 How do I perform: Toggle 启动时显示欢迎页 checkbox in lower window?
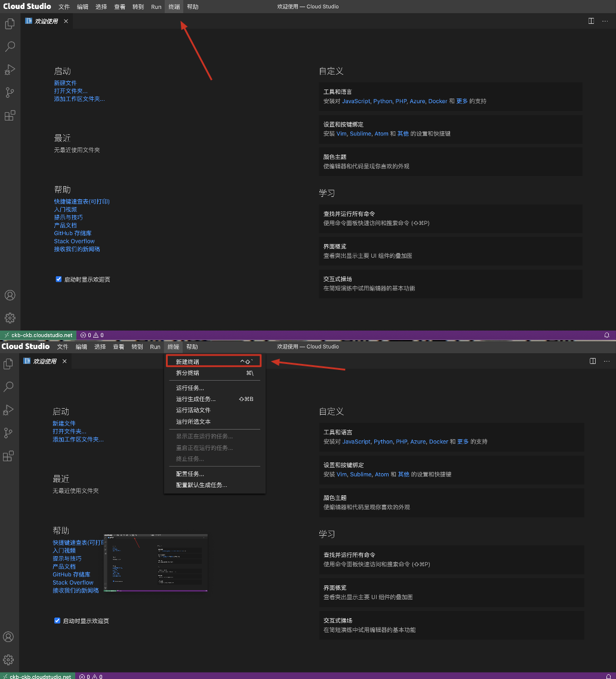(x=57, y=621)
